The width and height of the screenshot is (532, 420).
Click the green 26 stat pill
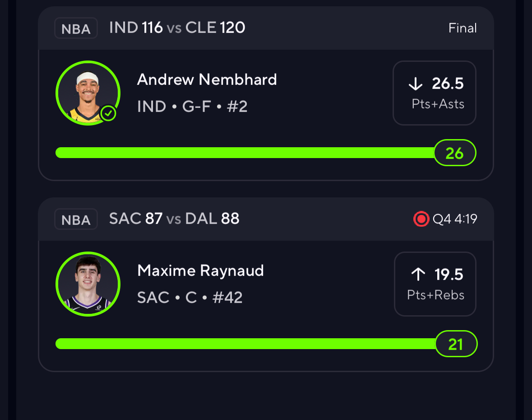(454, 153)
